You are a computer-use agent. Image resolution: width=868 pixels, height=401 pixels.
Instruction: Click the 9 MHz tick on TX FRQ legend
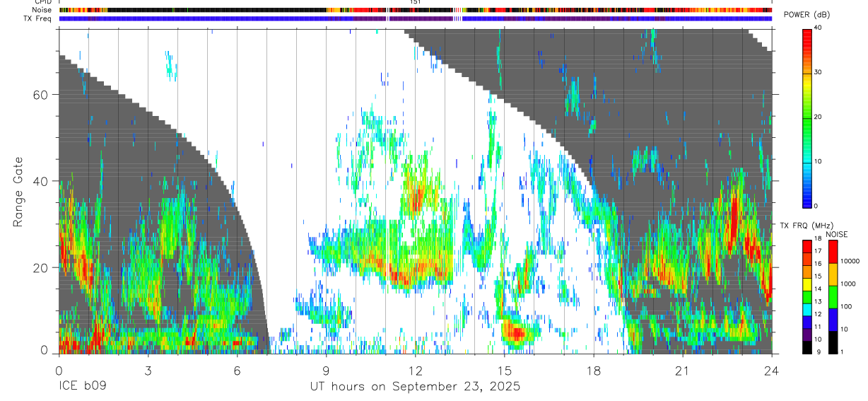(x=818, y=352)
